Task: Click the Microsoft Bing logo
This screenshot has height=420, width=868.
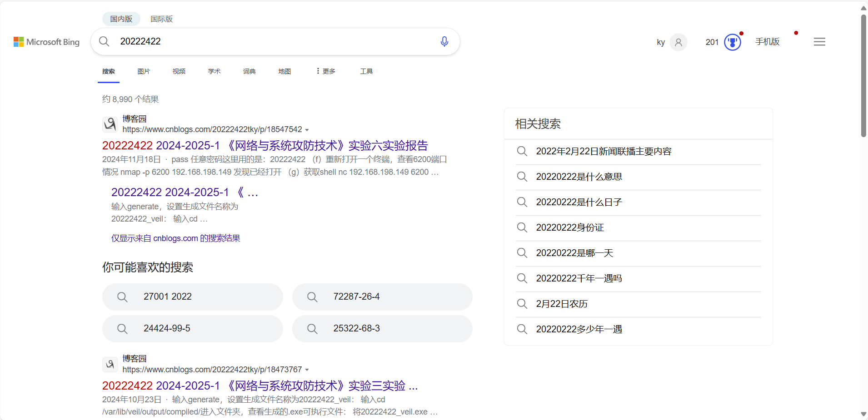Action: coord(47,42)
